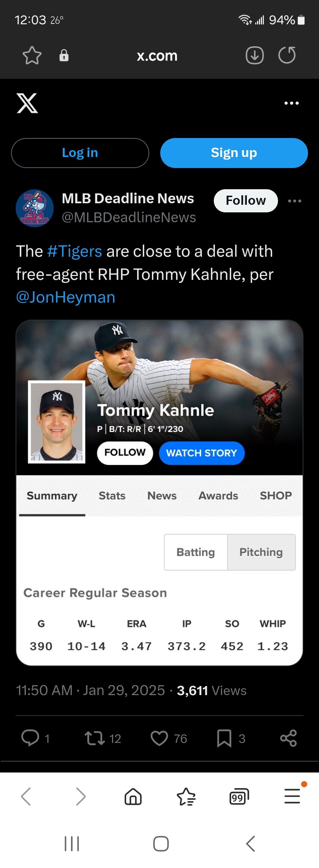The image size is (319, 868).
Task: Open the @JonHeyman mention link
Action: (x=66, y=297)
